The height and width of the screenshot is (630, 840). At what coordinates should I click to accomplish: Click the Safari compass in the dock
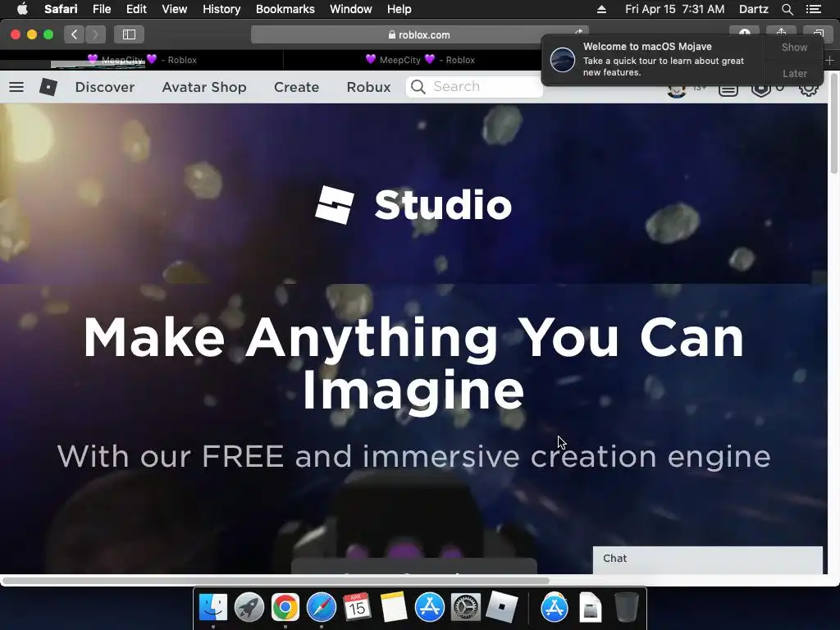[x=322, y=608]
